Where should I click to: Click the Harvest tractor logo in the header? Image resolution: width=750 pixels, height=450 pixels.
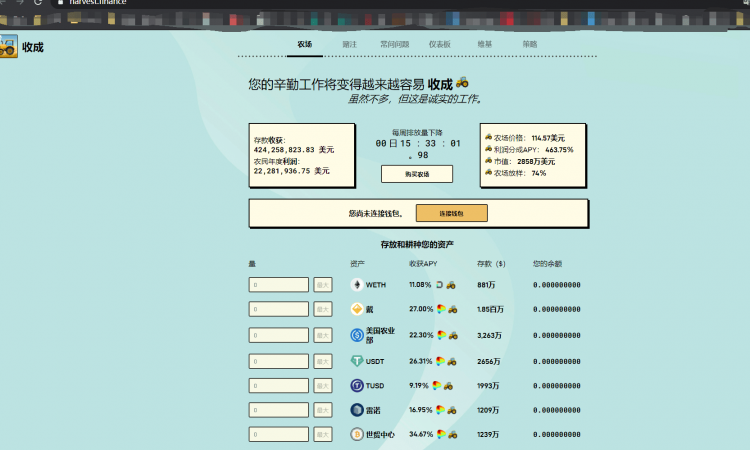click(8, 46)
